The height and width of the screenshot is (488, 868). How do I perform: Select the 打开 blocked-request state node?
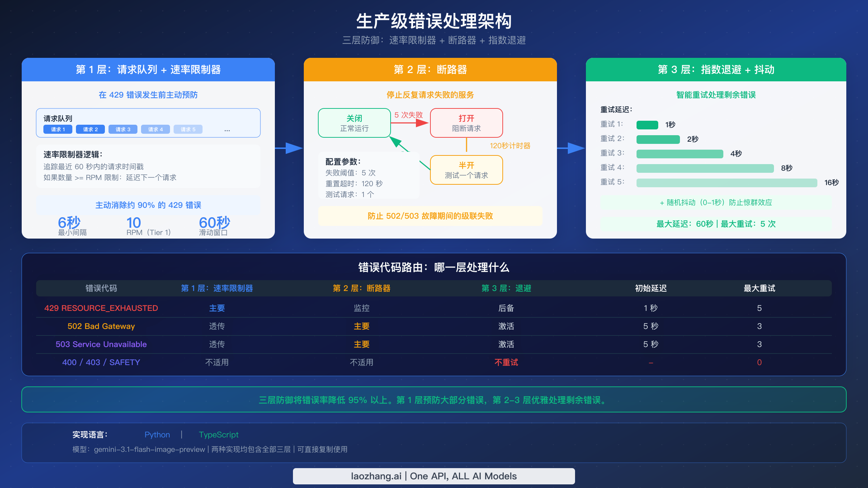[466, 123]
